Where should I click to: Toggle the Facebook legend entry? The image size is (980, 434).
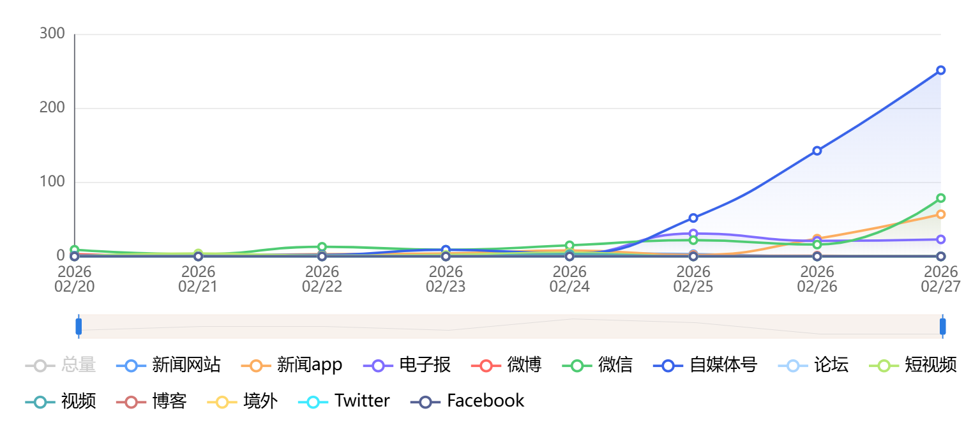click(467, 401)
